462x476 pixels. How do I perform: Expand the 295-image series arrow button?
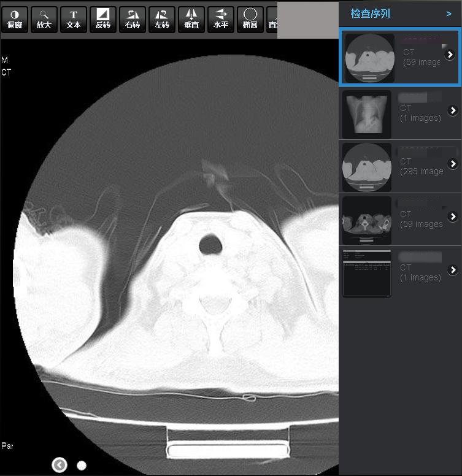(453, 164)
